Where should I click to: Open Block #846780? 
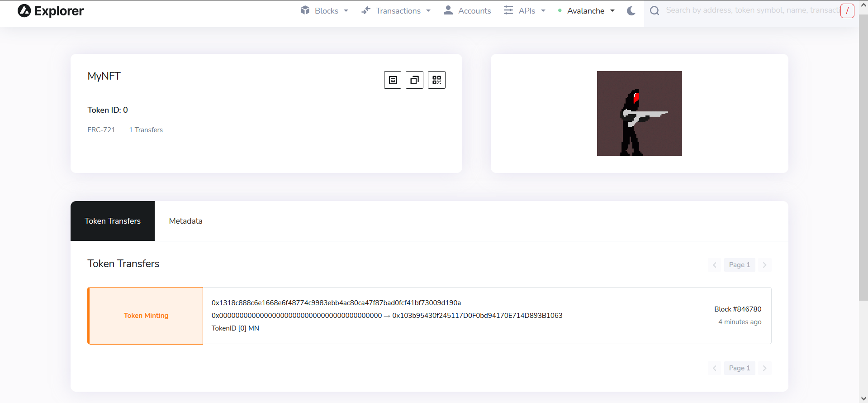(x=738, y=309)
